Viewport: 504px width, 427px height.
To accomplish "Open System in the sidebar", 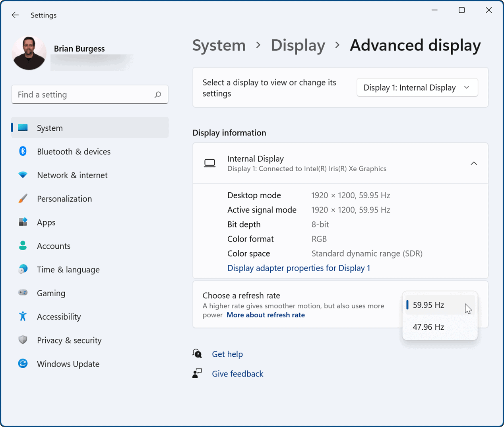I will [x=90, y=128].
